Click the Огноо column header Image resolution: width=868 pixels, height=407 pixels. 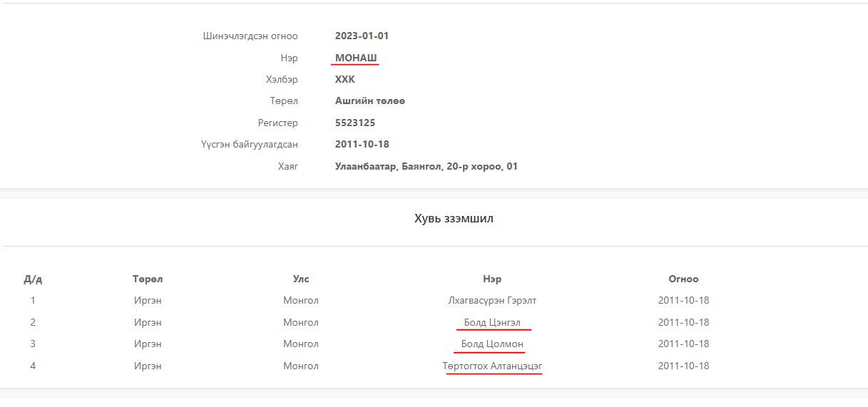[683, 279]
